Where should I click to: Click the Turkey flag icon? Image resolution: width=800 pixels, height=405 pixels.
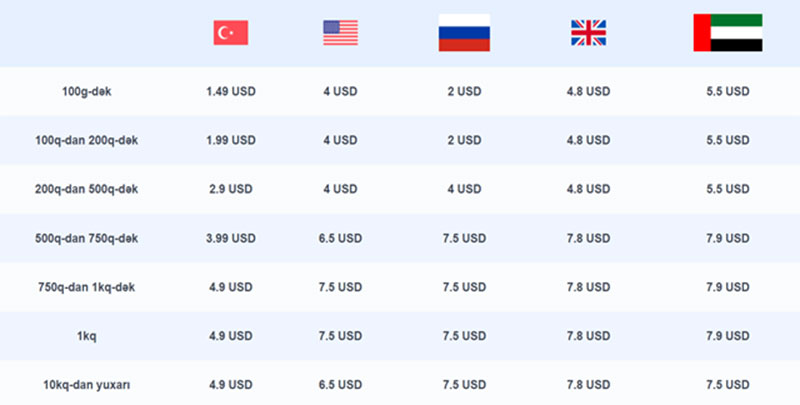[x=230, y=33]
